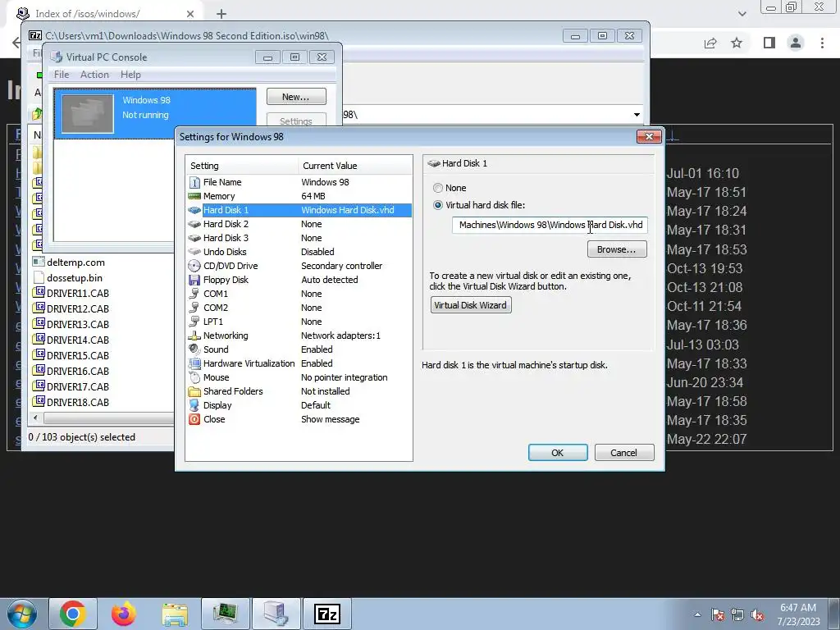
Task: Click the Browse... button
Action: coord(617,249)
